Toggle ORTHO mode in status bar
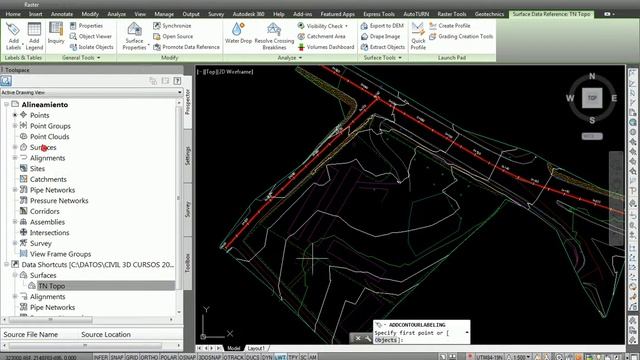Image resolution: width=640 pixels, height=360 pixels. 149,357
